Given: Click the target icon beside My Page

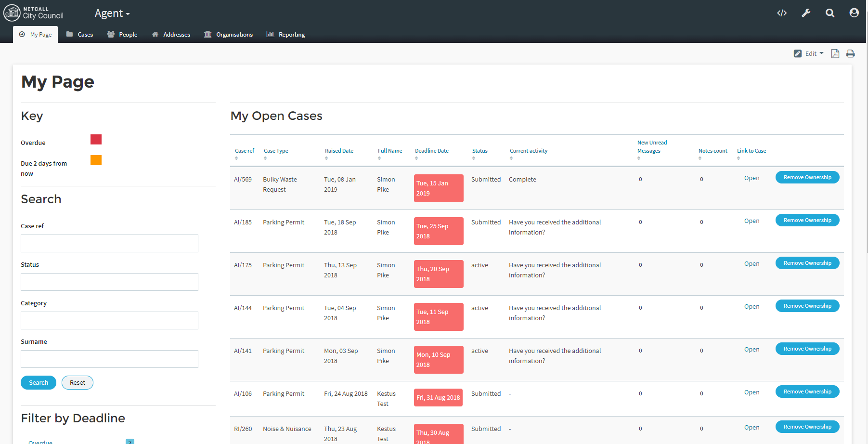Looking at the screenshot, I should [22, 34].
